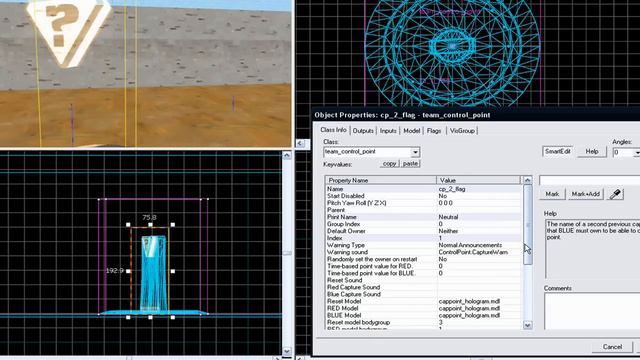Select the Blue Capture Sound row

[423, 294]
